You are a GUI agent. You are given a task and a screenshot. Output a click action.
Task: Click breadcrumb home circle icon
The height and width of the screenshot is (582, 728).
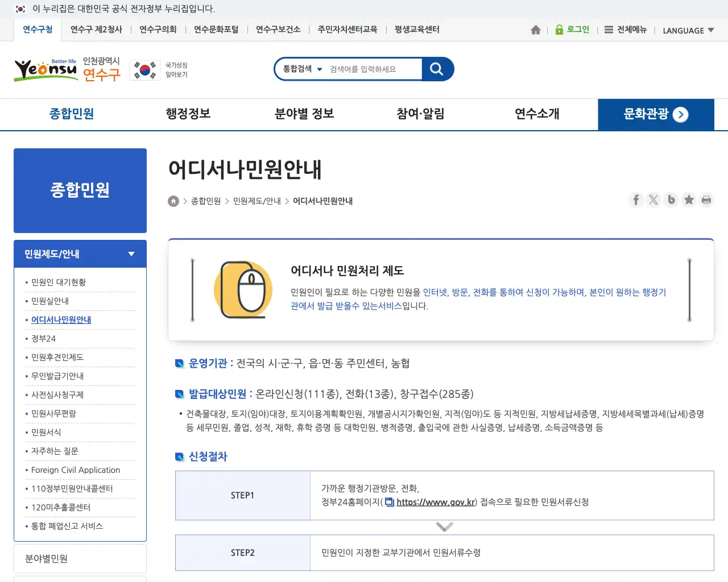[173, 201]
